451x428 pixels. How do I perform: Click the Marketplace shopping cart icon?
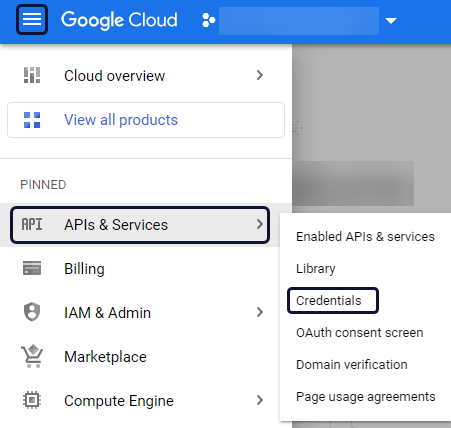[x=32, y=356]
